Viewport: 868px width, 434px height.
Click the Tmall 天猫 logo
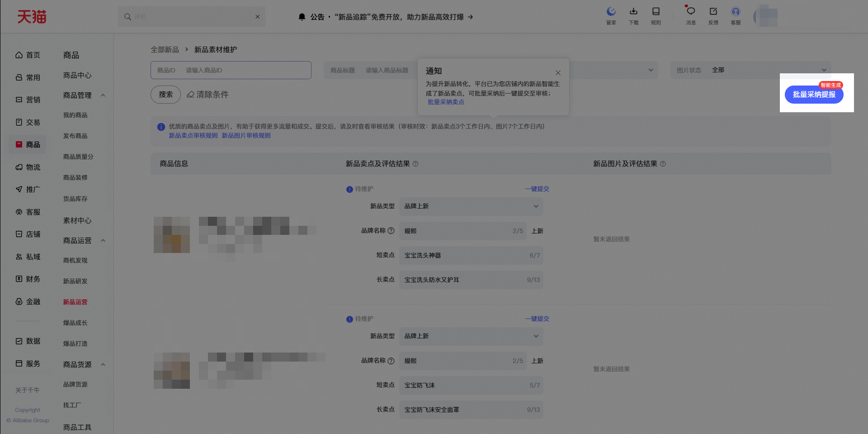click(x=32, y=17)
